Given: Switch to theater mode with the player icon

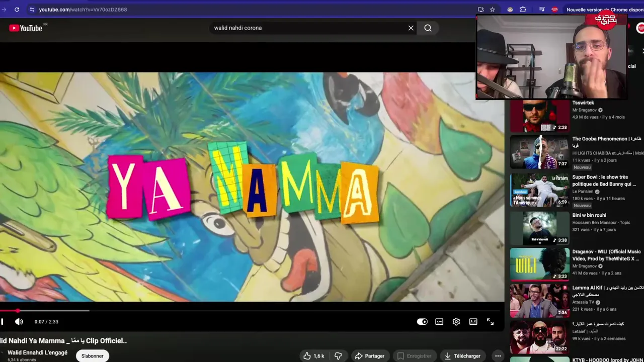Looking at the screenshot, I should coord(473,322).
